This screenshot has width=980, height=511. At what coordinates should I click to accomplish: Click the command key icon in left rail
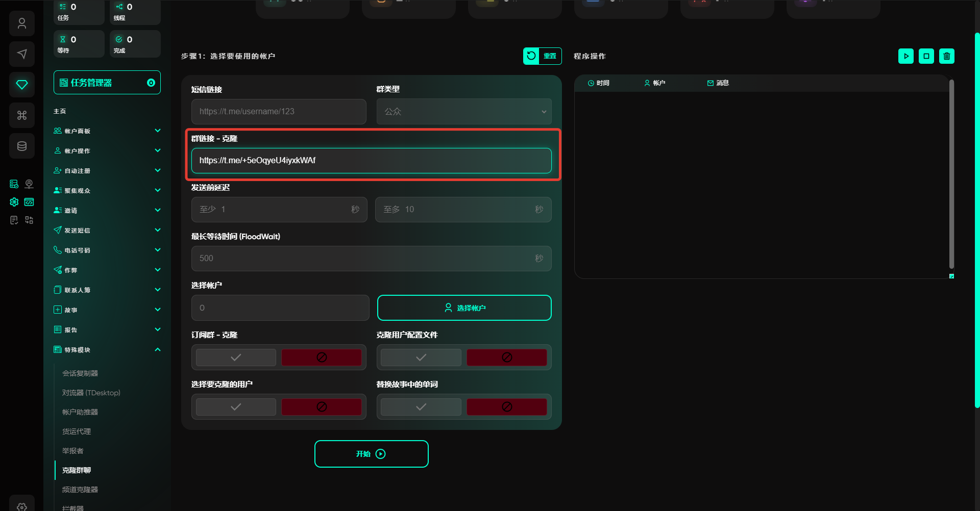[x=22, y=115]
